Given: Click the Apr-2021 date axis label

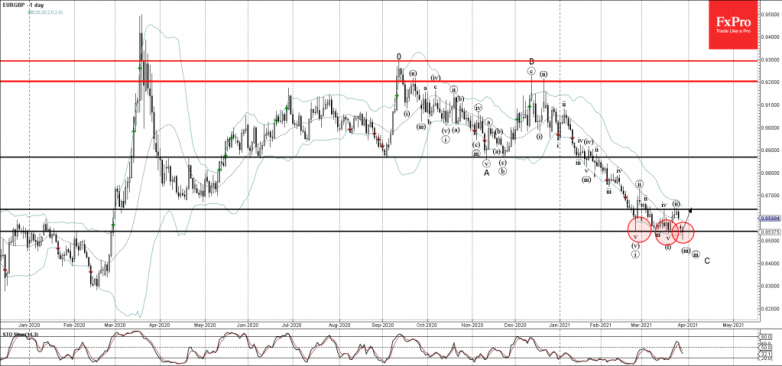Looking at the screenshot, I should (689, 324).
